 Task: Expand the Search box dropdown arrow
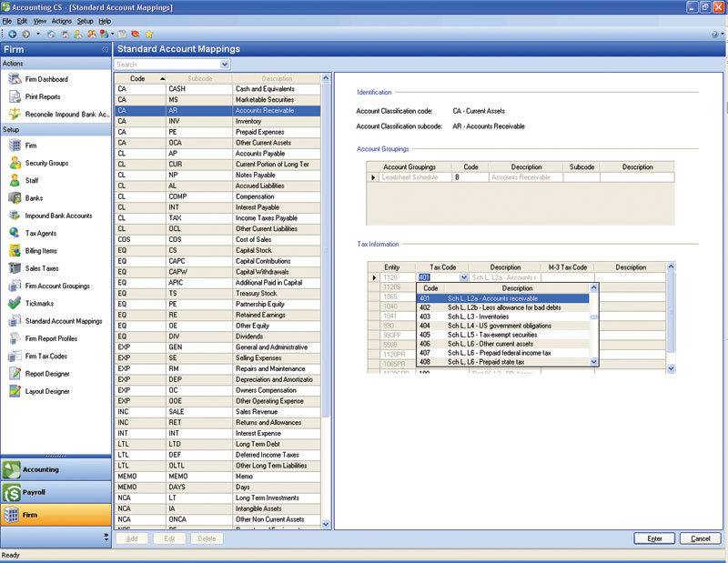(225, 65)
